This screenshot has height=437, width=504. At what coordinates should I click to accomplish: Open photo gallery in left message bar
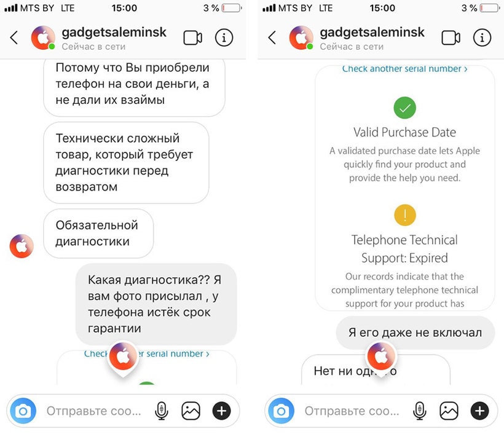coord(191,411)
